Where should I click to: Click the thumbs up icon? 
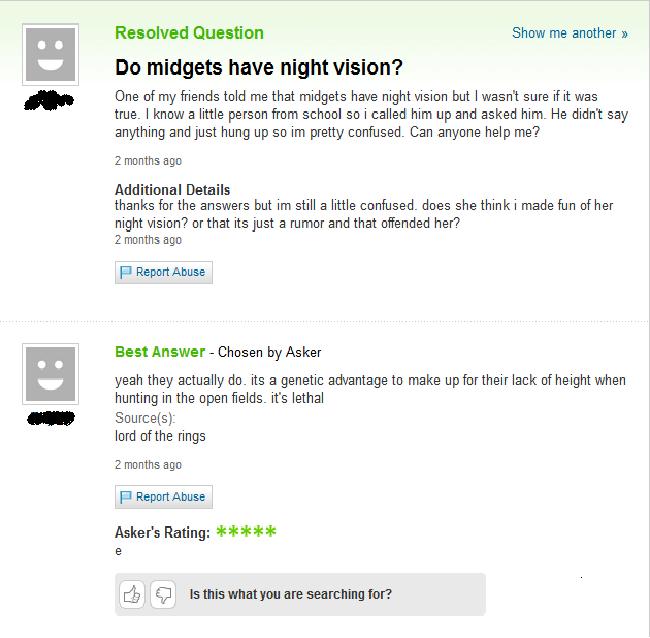132,594
